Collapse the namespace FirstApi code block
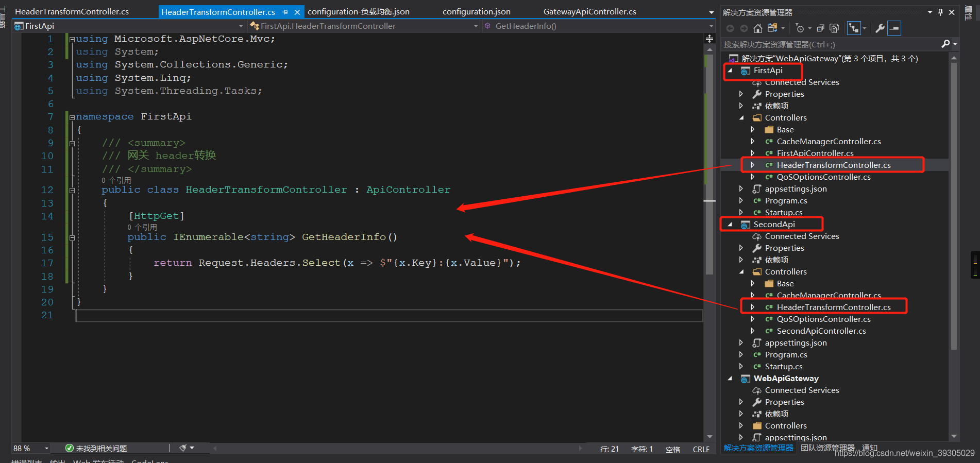Image resolution: width=980 pixels, height=463 pixels. click(72, 117)
